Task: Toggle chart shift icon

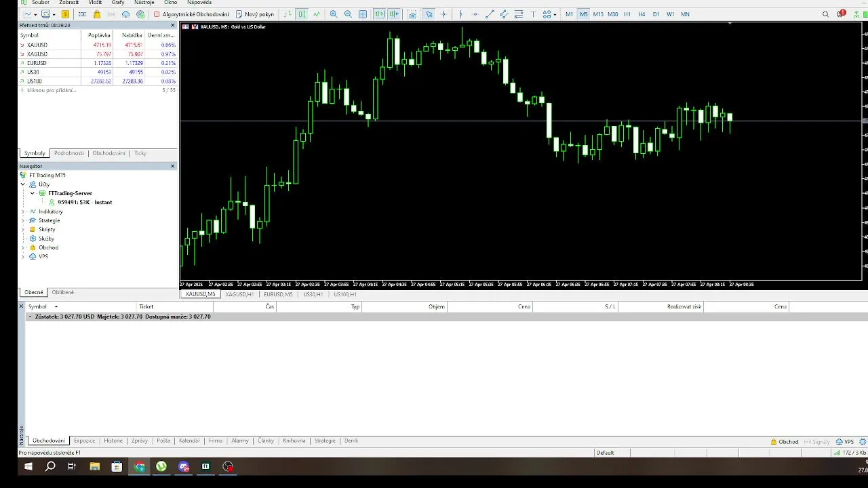Action: point(394,14)
